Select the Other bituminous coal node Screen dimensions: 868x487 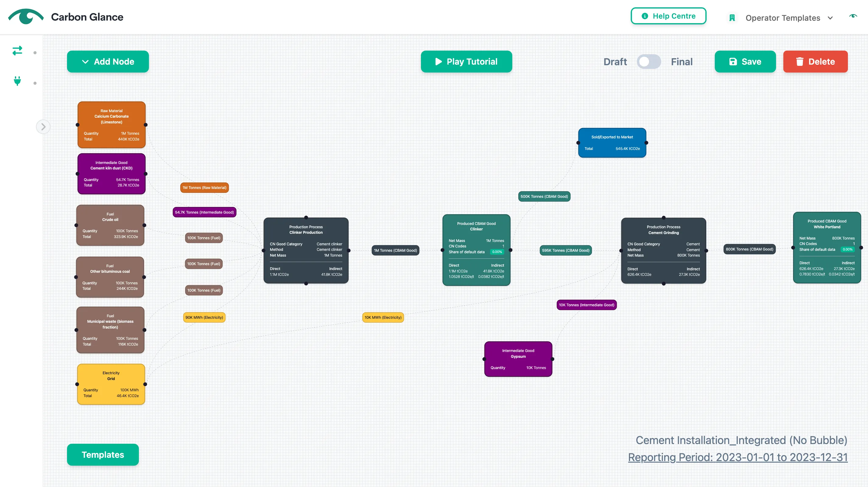click(110, 277)
